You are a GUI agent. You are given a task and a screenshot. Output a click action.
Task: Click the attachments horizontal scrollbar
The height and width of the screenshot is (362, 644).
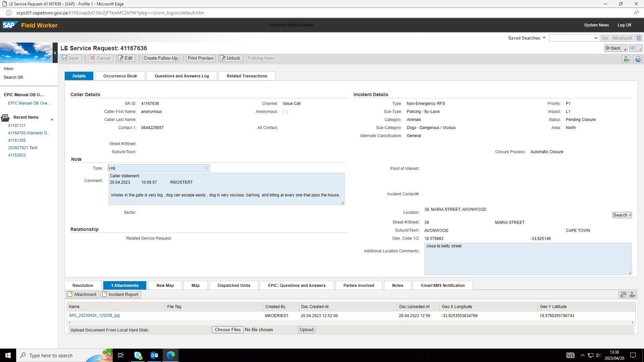coord(351,323)
